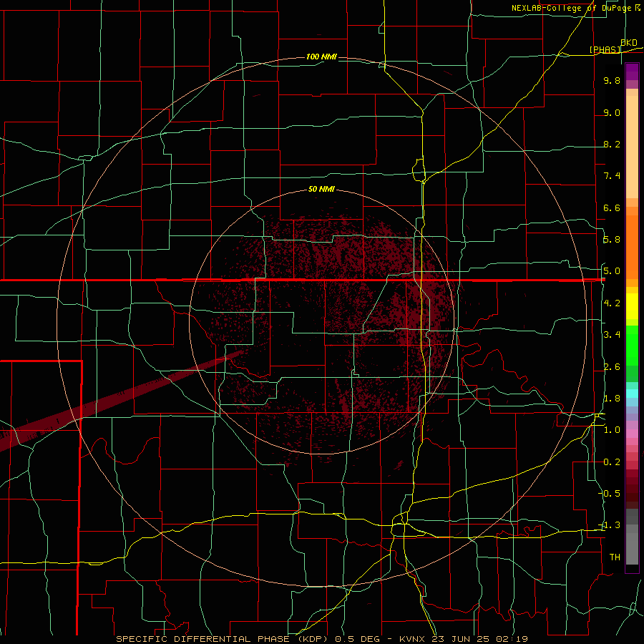Click the 100 NMI range ring label
The image size is (644, 644).
click(321, 57)
